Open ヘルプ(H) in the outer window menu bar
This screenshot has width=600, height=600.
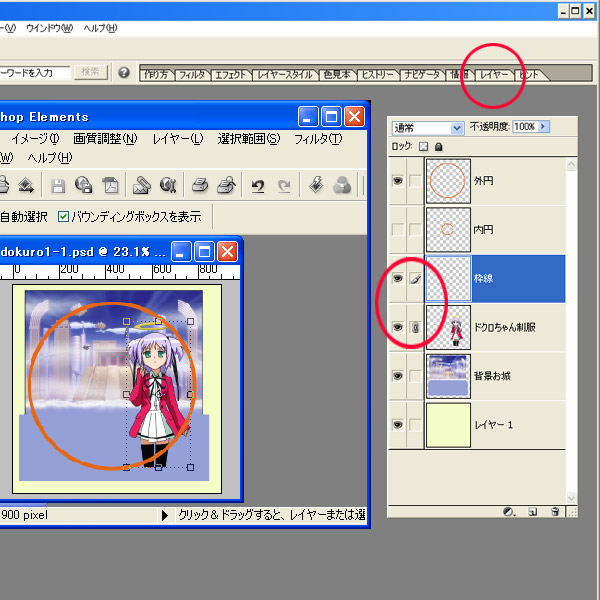(x=100, y=28)
